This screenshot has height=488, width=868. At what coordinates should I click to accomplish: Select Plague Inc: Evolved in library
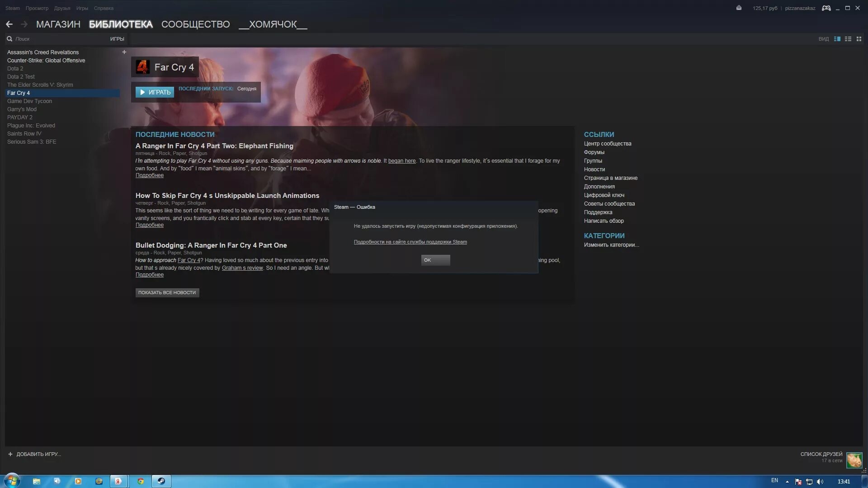point(31,126)
